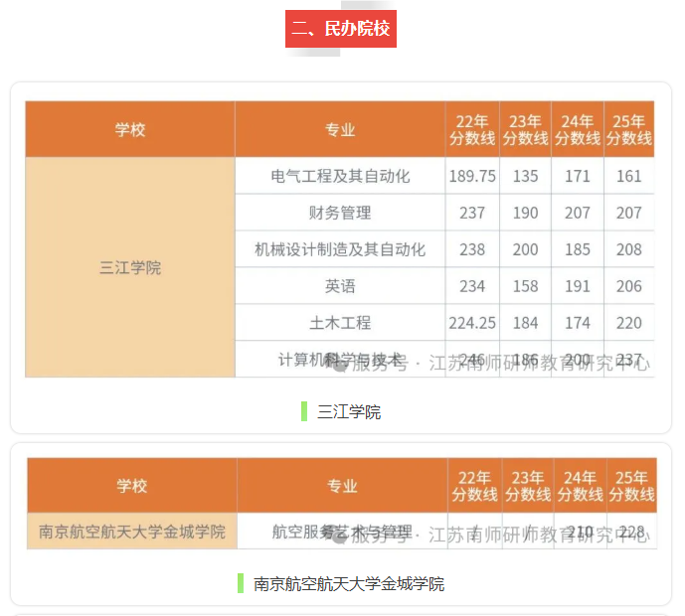
Task: Click 22年分数线 header in 三江学院 table
Action: click(472, 129)
